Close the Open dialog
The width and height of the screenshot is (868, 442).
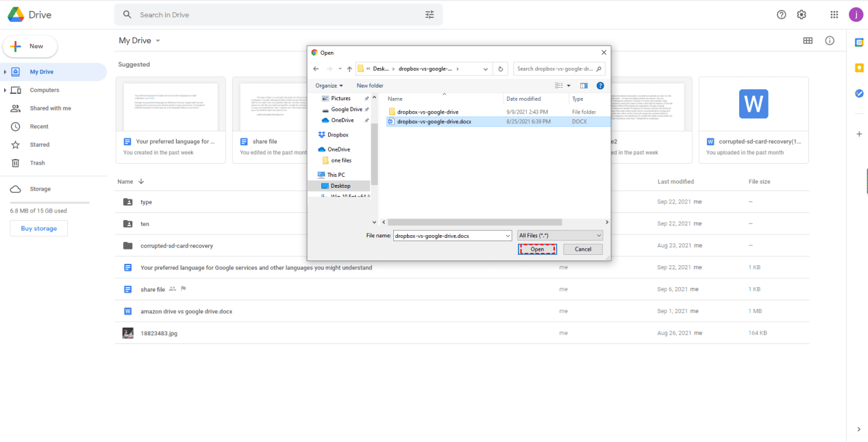point(604,52)
